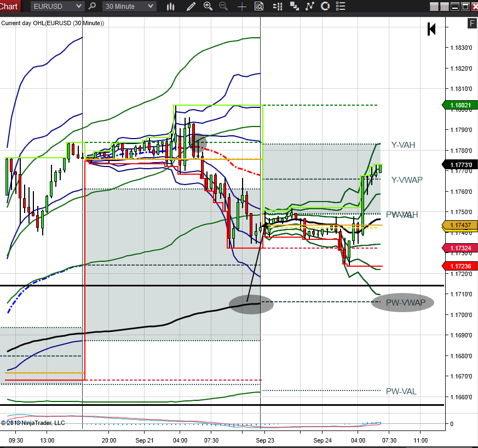Viewport: 478px width, 448px height.
Task: Click the 1.1700'0 price axis label
Action: click(461, 315)
